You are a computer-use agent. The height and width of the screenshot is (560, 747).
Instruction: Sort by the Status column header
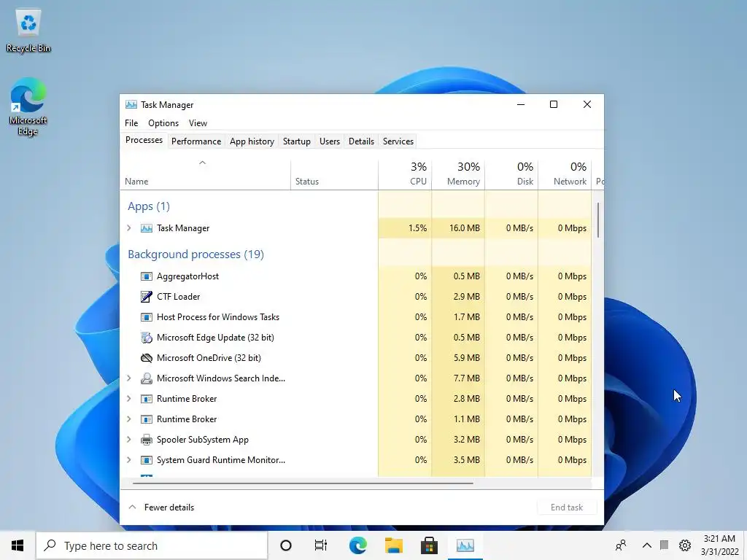(x=334, y=174)
